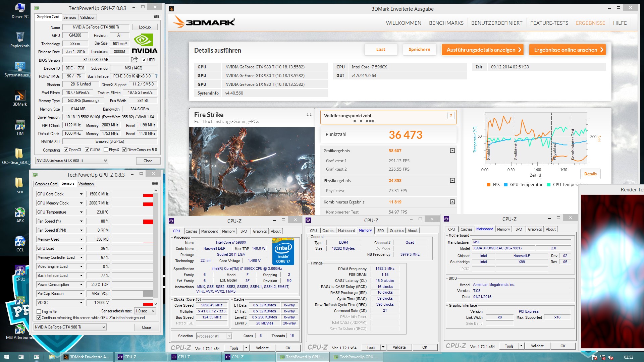Switch to SPD tab in CPU-Z Memory window
Screen dimensions: 644x362
tap(380, 231)
